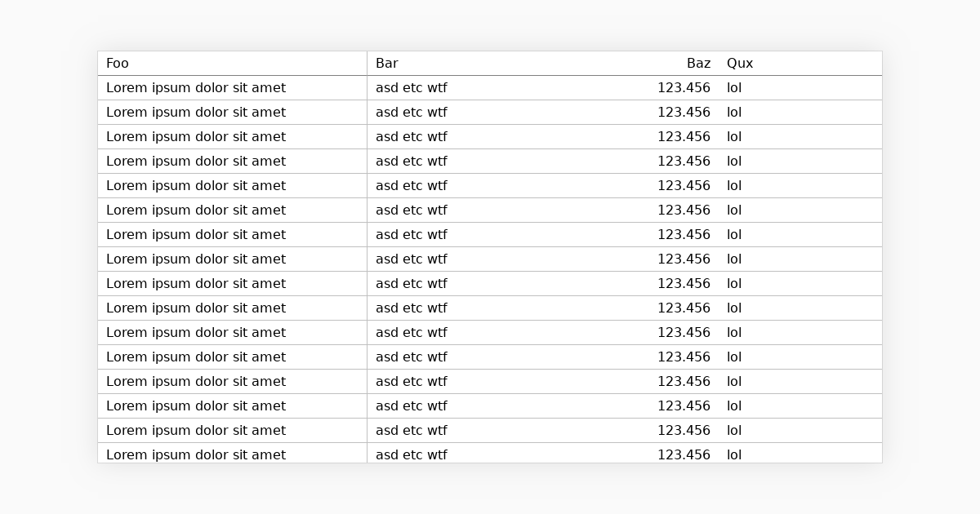Click the Bar column header

(x=387, y=63)
